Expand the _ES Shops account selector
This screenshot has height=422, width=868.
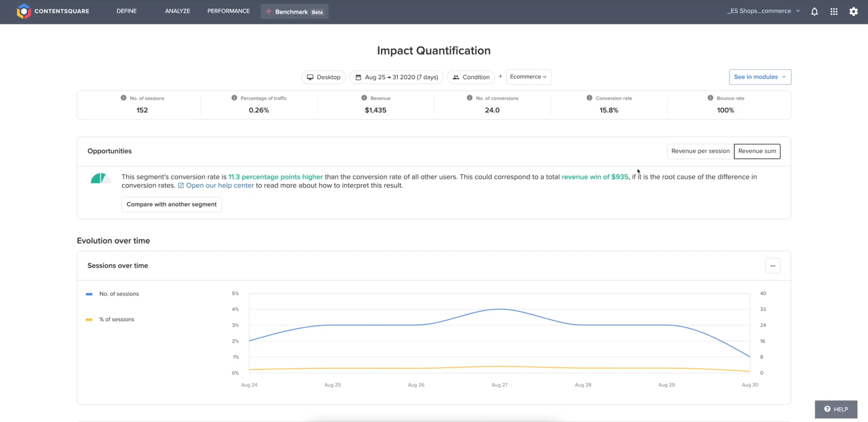pyautogui.click(x=763, y=11)
